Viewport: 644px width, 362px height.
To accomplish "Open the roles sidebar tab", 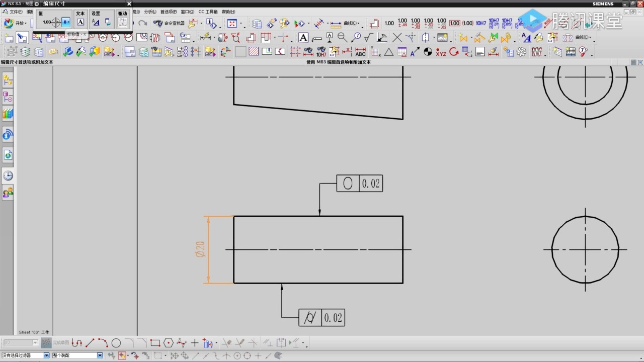I will coord(8,193).
